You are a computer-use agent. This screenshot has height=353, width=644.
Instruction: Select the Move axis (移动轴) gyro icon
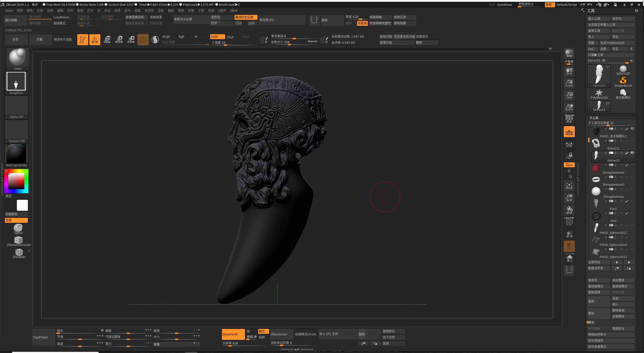pos(107,39)
